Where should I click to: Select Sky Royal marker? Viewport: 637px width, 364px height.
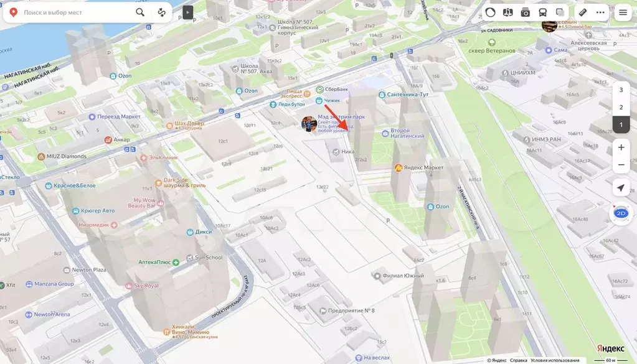[129, 286]
